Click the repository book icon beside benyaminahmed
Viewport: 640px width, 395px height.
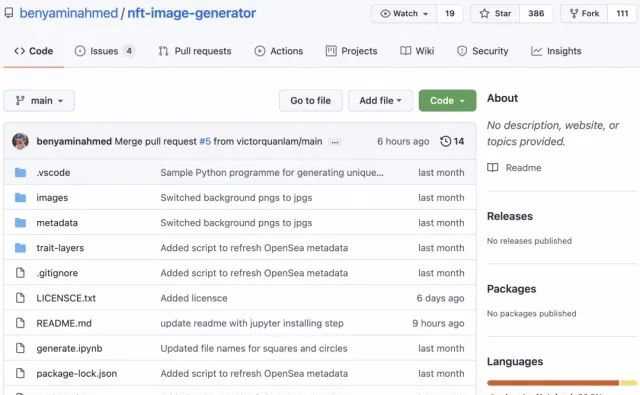click(9, 13)
